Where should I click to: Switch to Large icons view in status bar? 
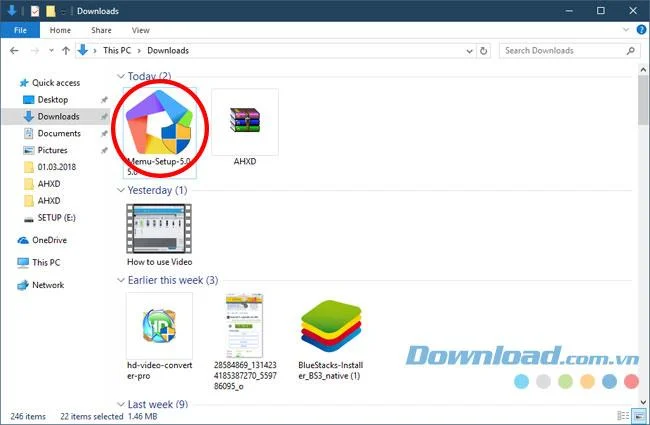click(x=638, y=415)
